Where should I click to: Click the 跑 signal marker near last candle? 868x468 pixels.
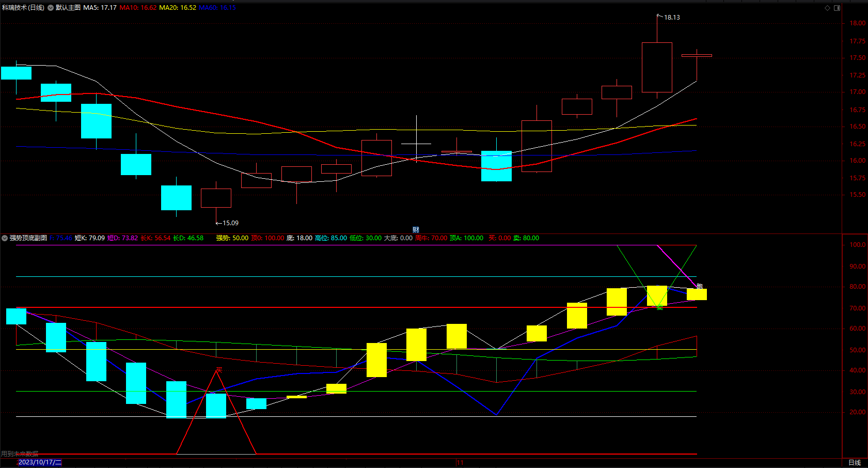point(700,286)
